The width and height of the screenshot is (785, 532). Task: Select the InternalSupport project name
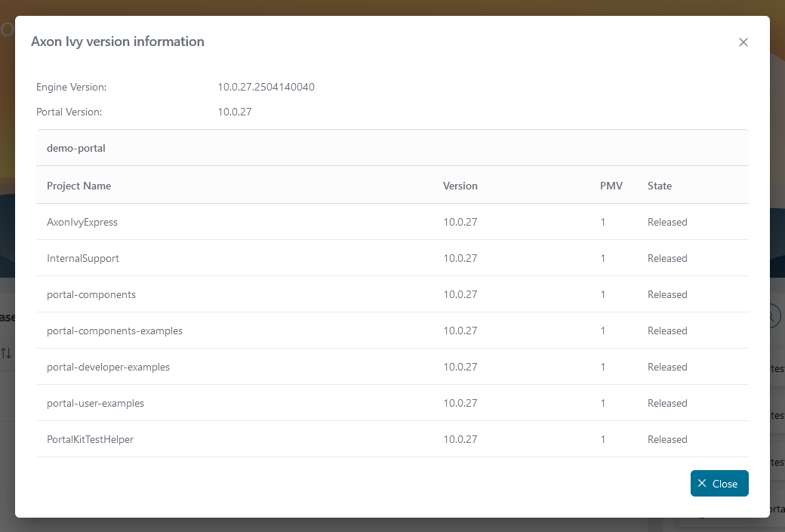click(x=82, y=258)
